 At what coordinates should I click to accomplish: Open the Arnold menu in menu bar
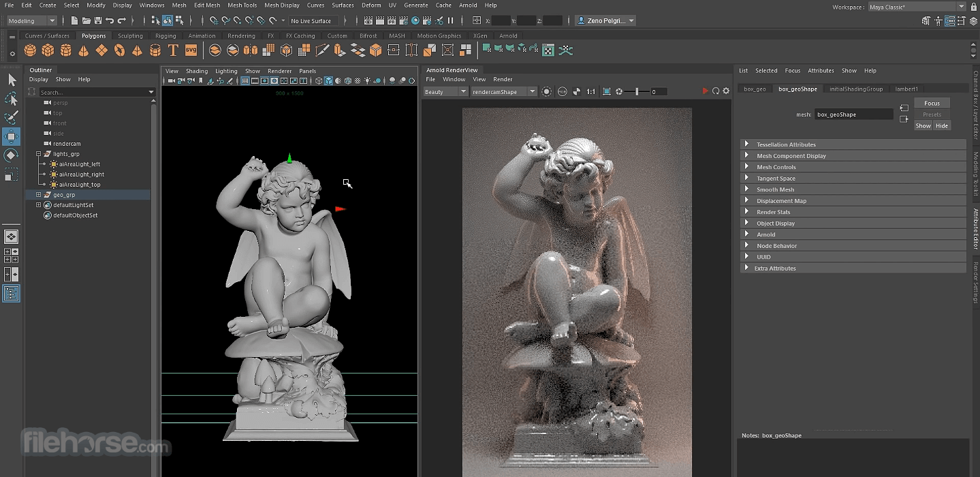468,5
